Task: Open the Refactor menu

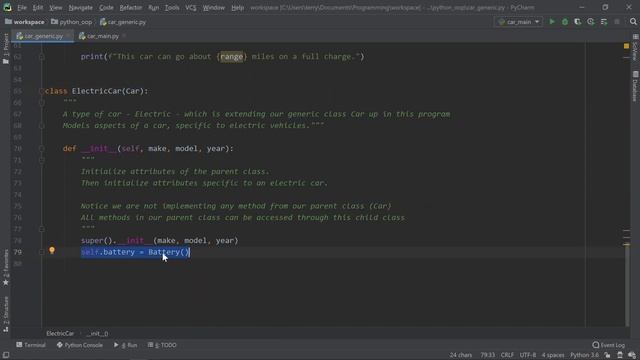Action: (x=131, y=7)
